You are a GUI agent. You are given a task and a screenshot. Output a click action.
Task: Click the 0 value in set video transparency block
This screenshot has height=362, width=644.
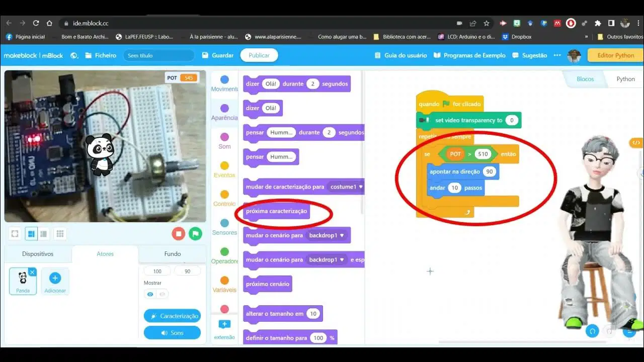point(511,120)
